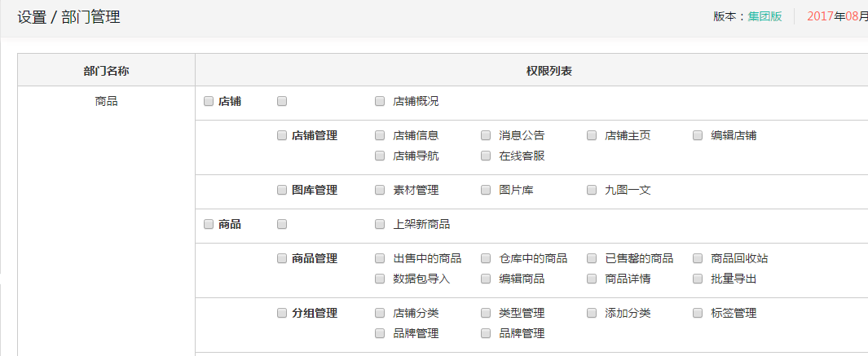Enable the 店铺信息 permission
The width and height of the screenshot is (868, 356).
click(x=380, y=136)
